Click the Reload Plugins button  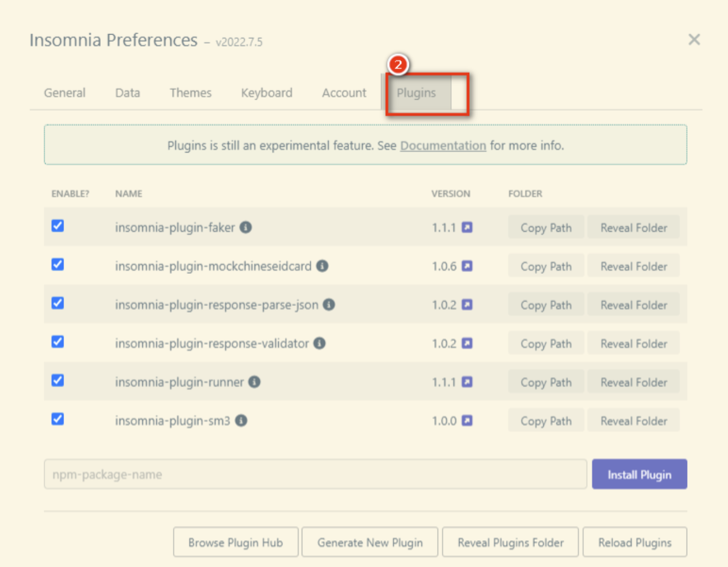point(635,542)
